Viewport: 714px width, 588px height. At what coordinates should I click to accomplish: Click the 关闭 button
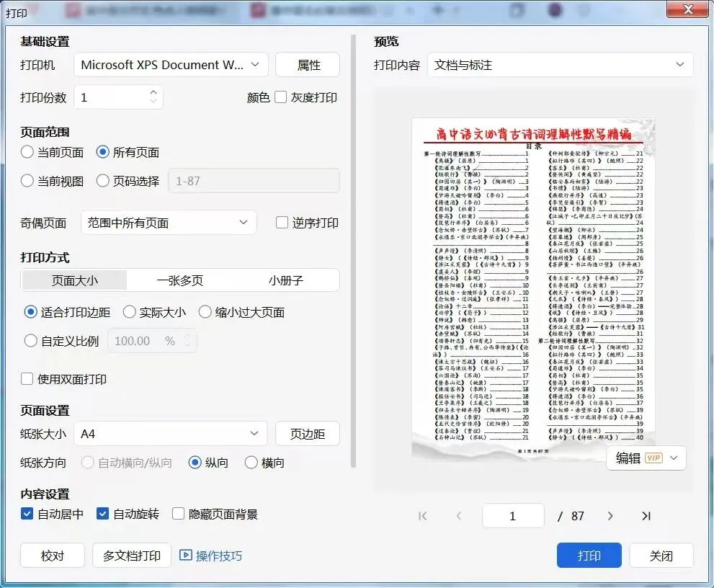pyautogui.click(x=661, y=555)
